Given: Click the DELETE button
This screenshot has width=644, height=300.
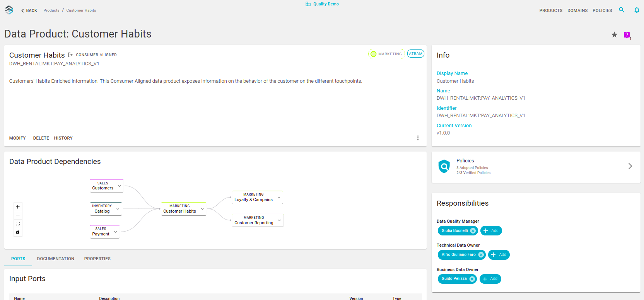Looking at the screenshot, I should coord(41,138).
